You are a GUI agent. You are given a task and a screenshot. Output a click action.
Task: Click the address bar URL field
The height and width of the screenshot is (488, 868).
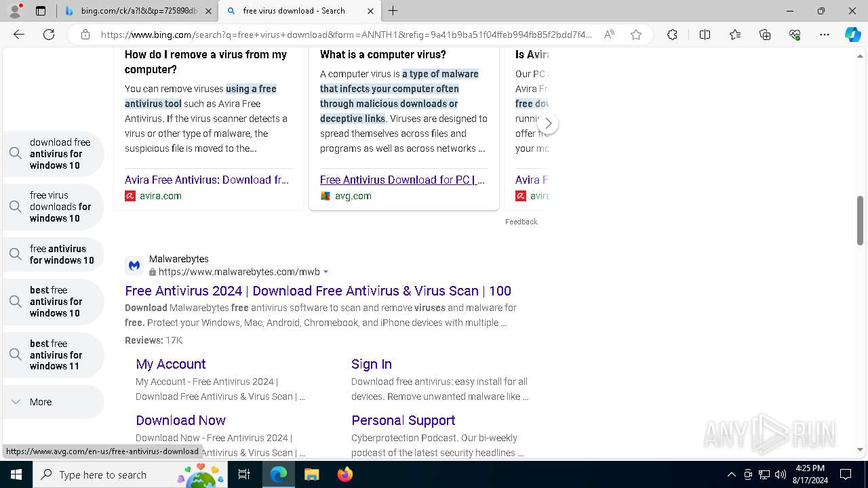(x=346, y=35)
